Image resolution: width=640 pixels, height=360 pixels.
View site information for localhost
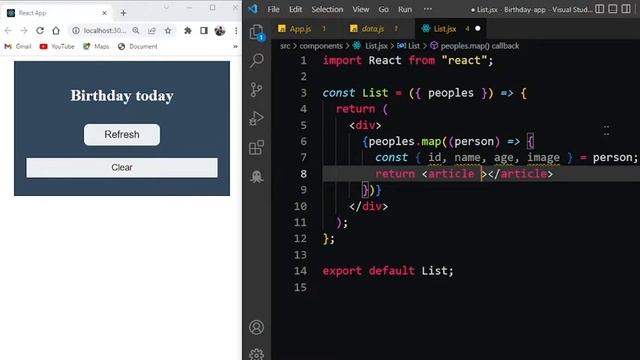point(76,31)
